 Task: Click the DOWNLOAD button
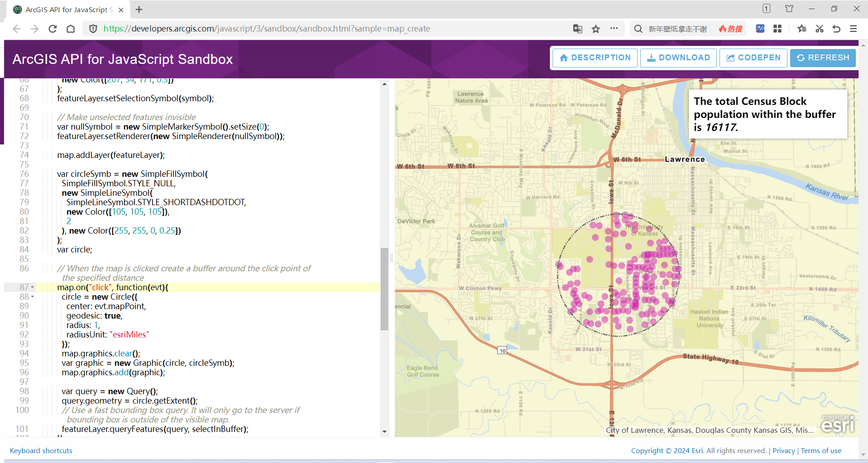pyautogui.click(x=678, y=58)
